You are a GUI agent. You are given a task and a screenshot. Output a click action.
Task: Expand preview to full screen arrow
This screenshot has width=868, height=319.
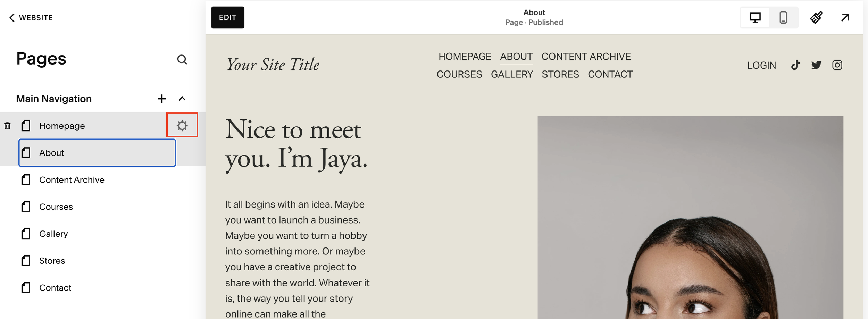point(845,17)
